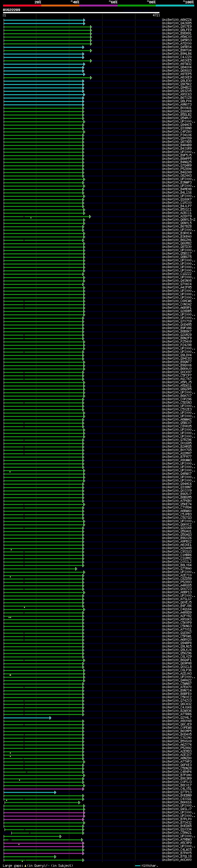This screenshot has width=197, height=868.
Task: Open hit UniRef100_Q42685
Action: tap(177, 23)
